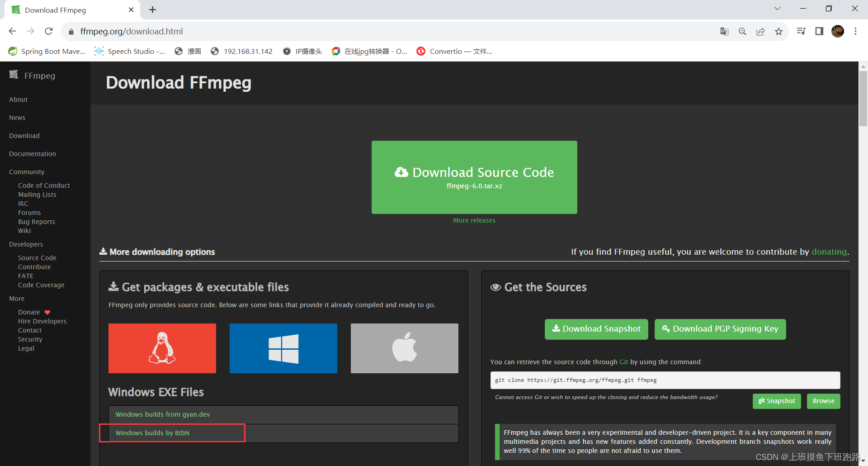
Task: Open Security sidebar link
Action: (30, 339)
